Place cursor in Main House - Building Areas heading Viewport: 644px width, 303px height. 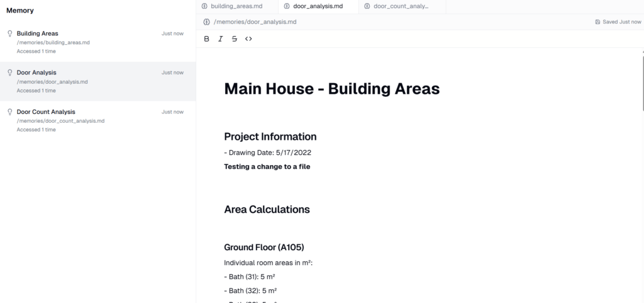click(331, 89)
